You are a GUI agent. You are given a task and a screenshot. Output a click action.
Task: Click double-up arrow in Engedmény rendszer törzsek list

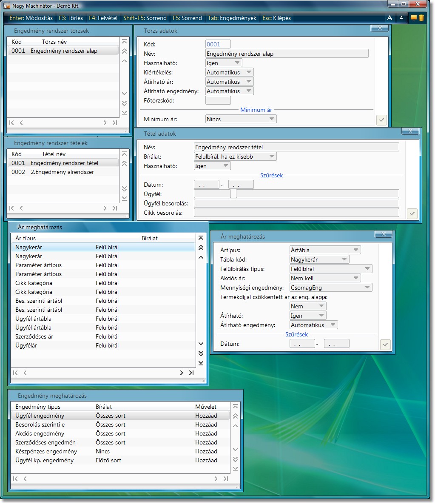(124, 51)
